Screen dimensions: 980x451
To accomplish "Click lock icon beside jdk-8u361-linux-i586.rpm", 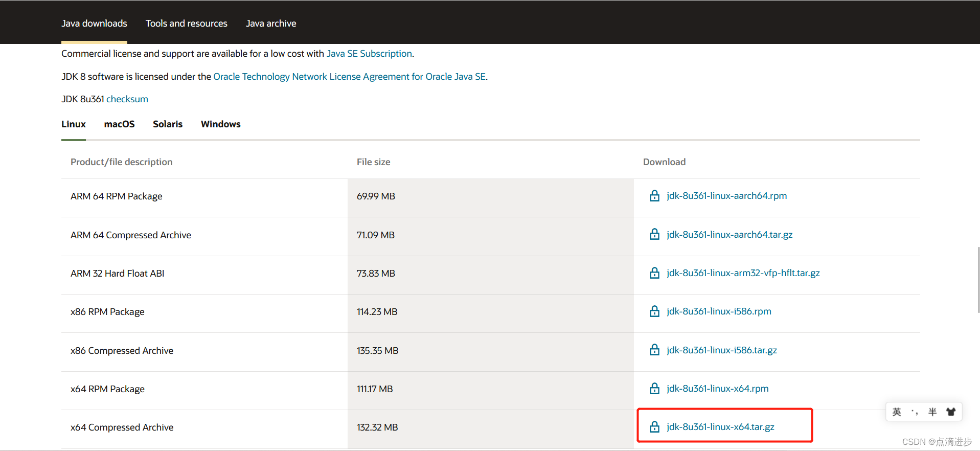I will click(x=654, y=311).
